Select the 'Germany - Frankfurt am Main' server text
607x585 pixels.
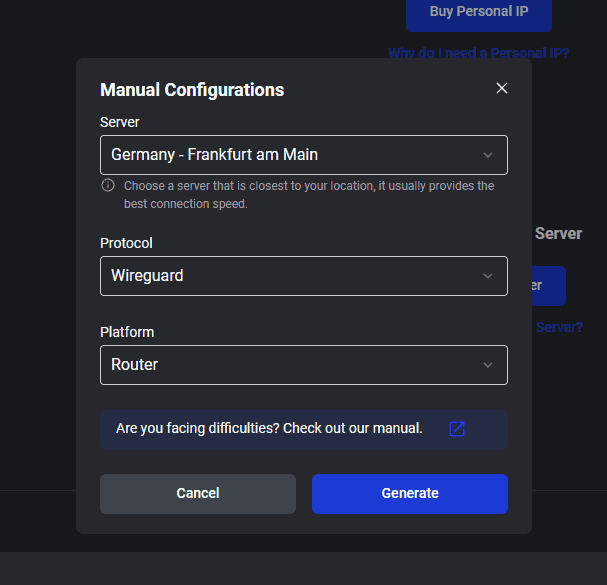(x=214, y=155)
